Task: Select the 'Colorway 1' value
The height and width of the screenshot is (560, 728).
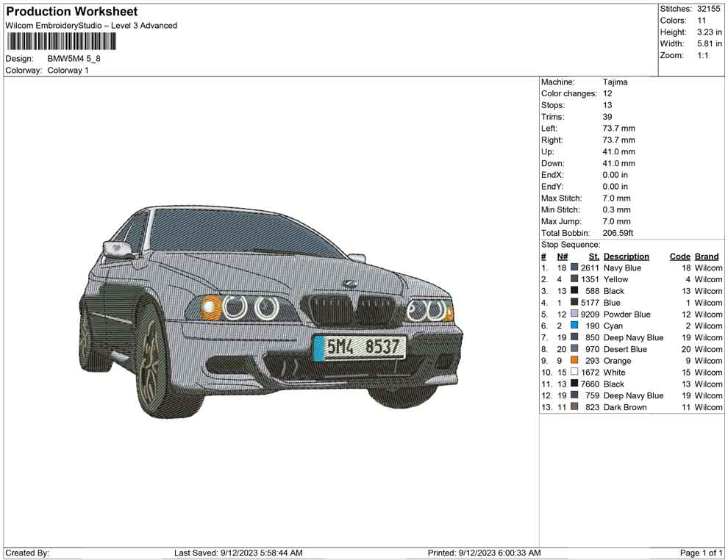Action: (x=68, y=71)
